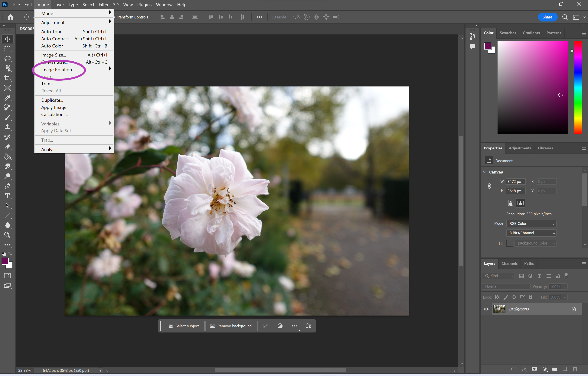The image size is (588, 376).
Task: Select the Line tool
Action: pyautogui.click(x=7, y=215)
